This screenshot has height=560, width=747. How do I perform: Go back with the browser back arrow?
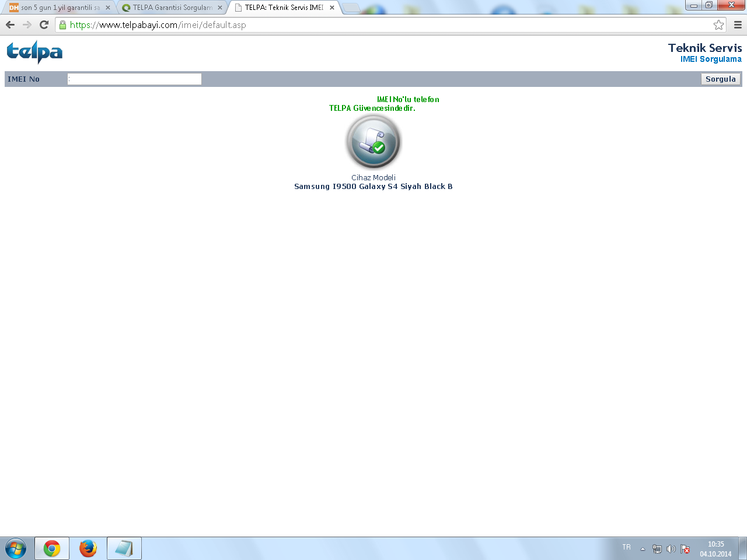tap(10, 24)
